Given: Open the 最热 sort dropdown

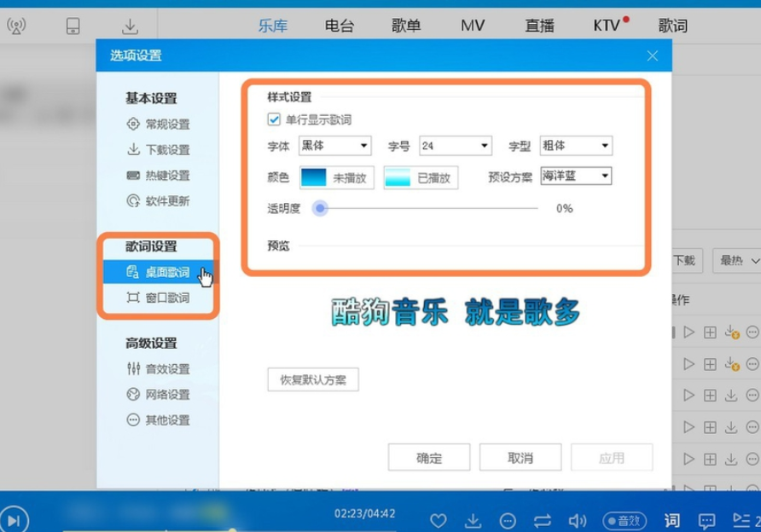Looking at the screenshot, I should [x=737, y=260].
